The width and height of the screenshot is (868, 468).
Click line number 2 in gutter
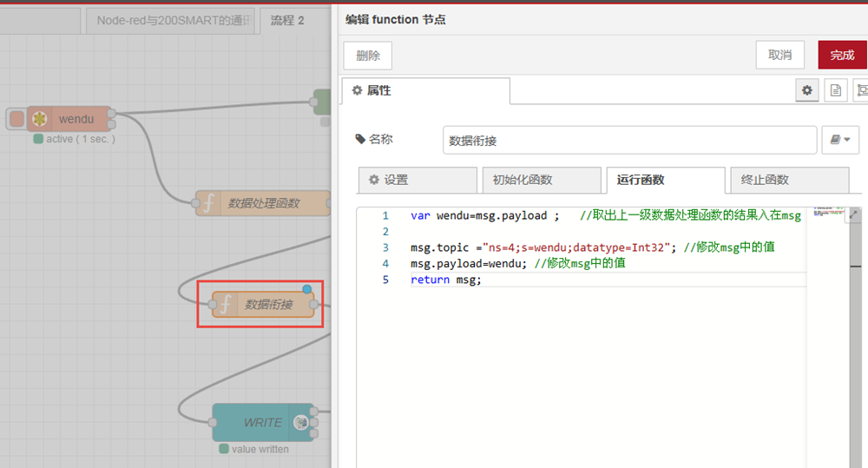click(x=386, y=232)
